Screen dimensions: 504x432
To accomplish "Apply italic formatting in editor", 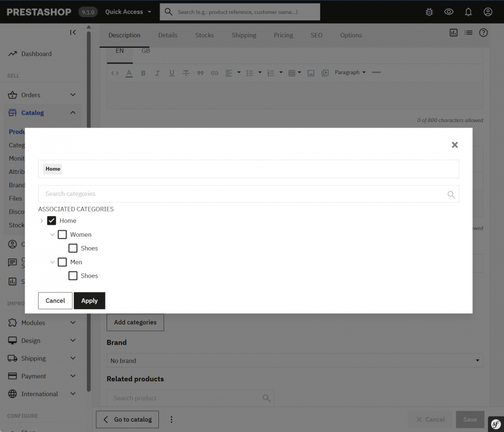I will click(157, 73).
